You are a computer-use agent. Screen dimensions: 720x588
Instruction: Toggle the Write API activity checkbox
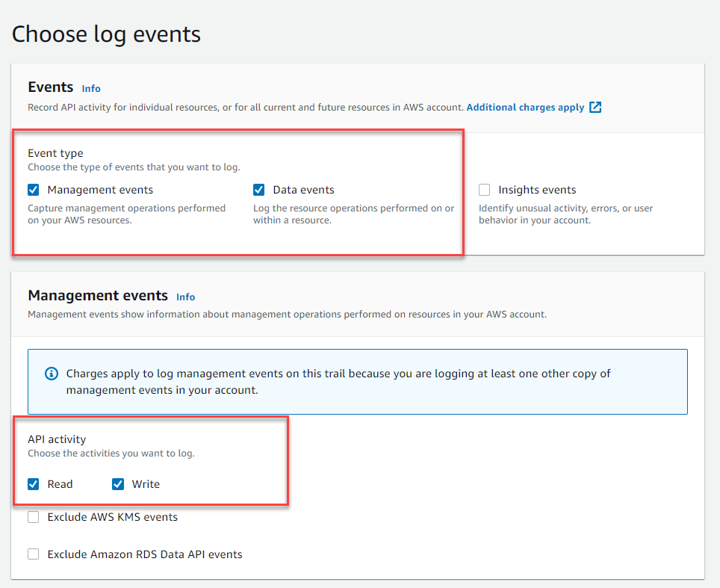118,484
